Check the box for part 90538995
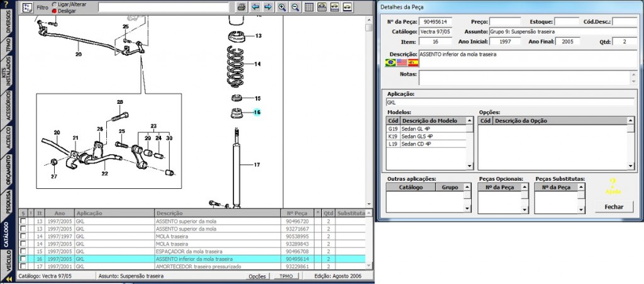Image resolution: width=644 pixels, height=284 pixels. [x=23, y=236]
